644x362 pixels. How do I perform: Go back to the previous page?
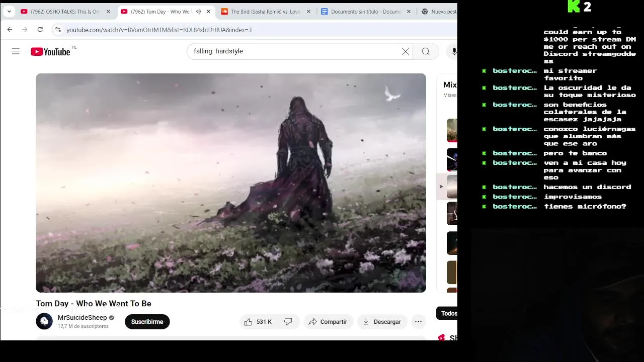(x=10, y=30)
